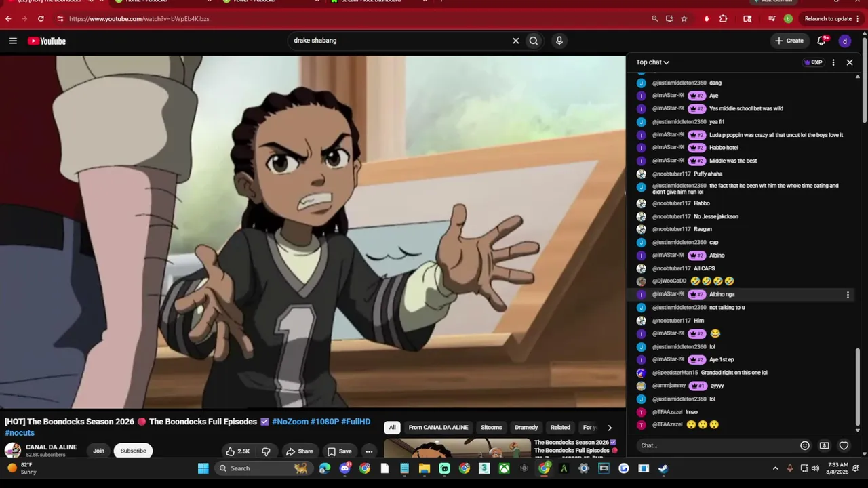Open @justinmiddleton2360 avatar beside 'dang'

point(641,83)
